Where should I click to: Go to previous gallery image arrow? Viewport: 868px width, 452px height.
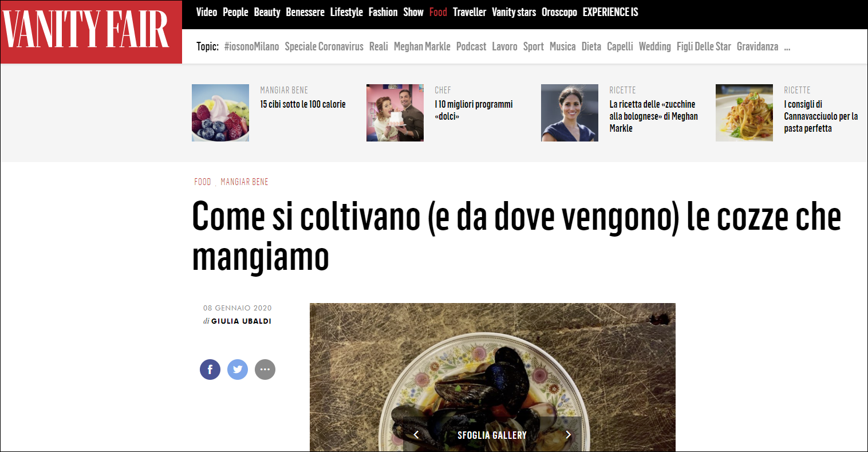(x=416, y=435)
